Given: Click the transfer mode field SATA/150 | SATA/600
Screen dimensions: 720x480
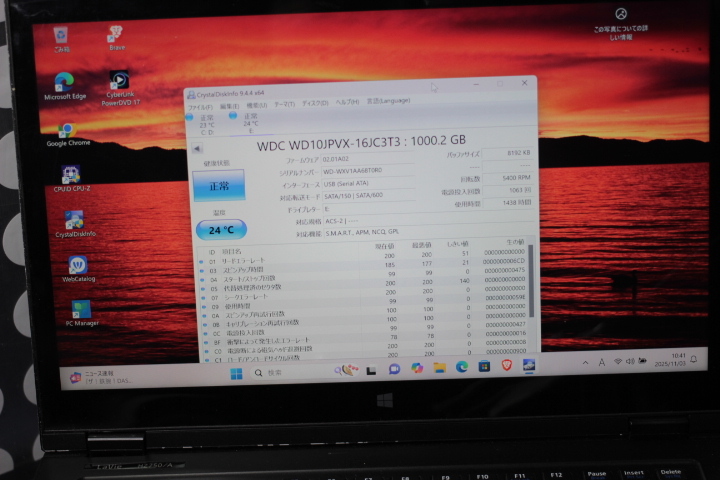Looking at the screenshot, I should (369, 196).
